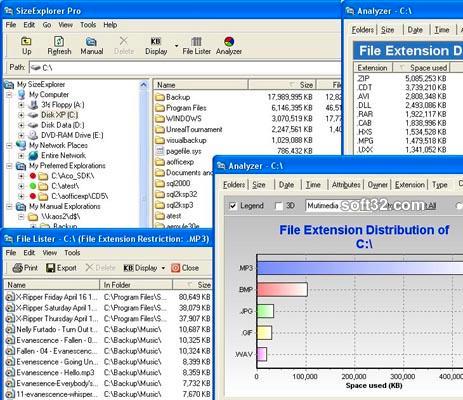Select the Program Files folder row

[x=247, y=108]
